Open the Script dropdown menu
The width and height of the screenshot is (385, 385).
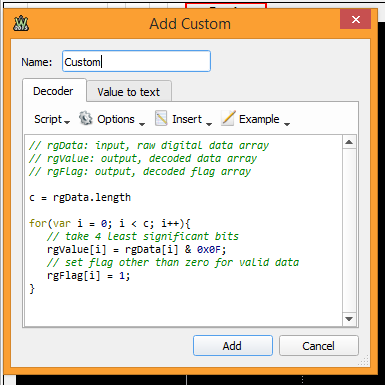(x=52, y=119)
